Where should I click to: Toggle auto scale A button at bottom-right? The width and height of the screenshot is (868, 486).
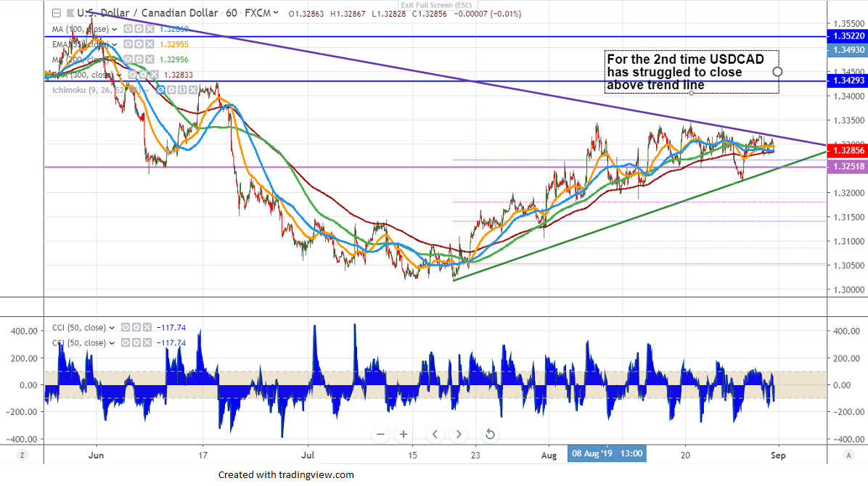click(x=848, y=455)
